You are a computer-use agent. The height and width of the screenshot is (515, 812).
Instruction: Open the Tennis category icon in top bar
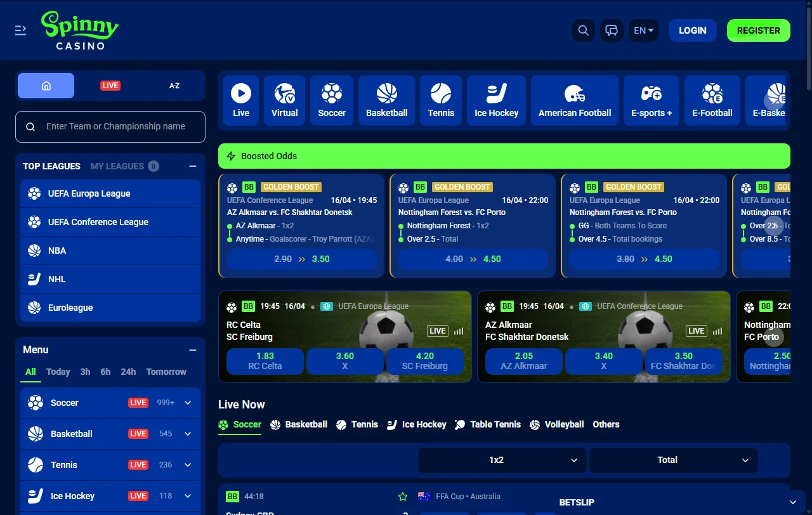click(x=441, y=101)
